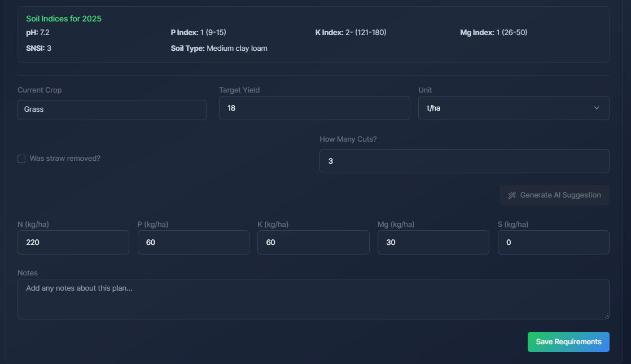The width and height of the screenshot is (631, 364).
Task: Focus the P (kg/ha) input box
Action: (x=193, y=243)
